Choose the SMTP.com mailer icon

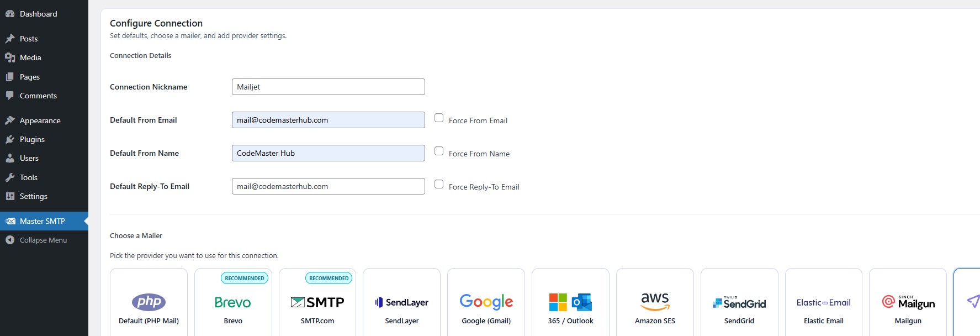click(x=317, y=302)
